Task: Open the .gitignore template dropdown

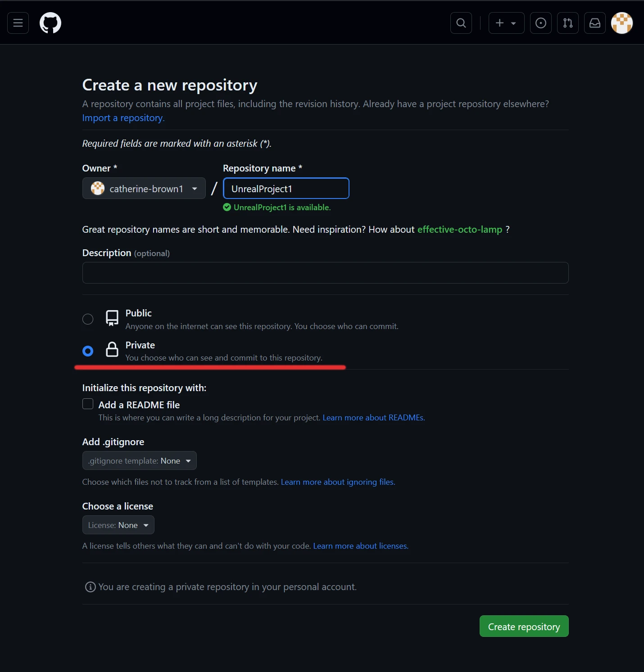Action: [x=139, y=460]
